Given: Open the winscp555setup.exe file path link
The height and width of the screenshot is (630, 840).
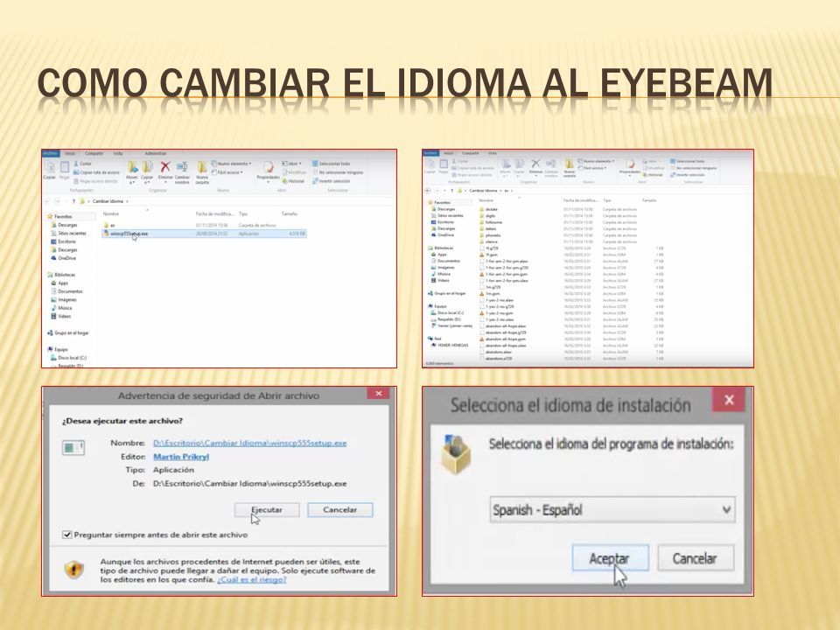Looking at the screenshot, I should [249, 443].
